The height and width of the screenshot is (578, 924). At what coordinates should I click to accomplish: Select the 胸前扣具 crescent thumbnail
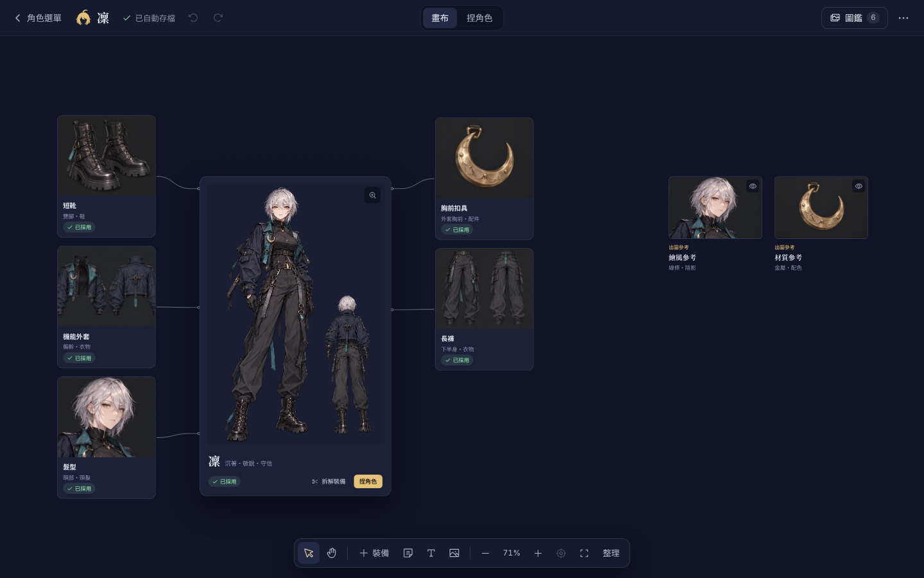click(484, 158)
